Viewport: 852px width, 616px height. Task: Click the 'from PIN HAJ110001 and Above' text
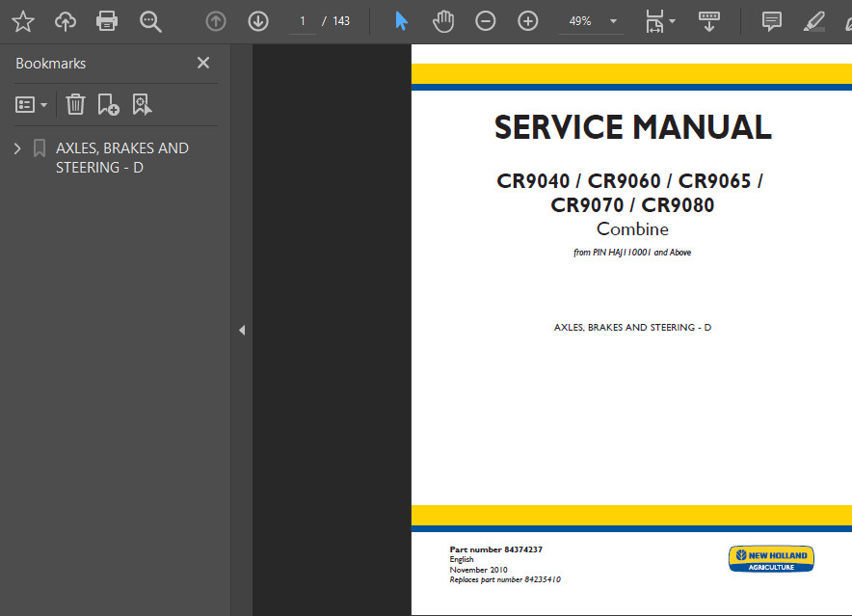pyautogui.click(x=632, y=253)
